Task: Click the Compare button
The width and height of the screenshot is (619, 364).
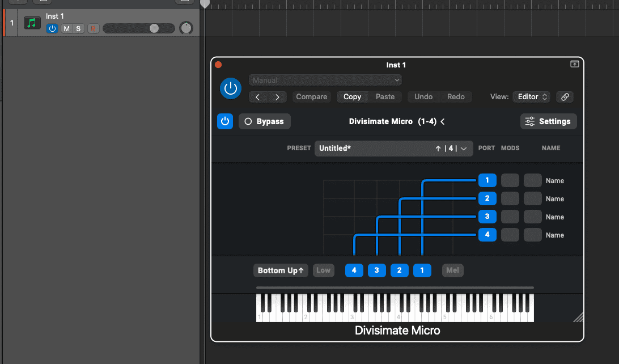Action: click(x=311, y=97)
